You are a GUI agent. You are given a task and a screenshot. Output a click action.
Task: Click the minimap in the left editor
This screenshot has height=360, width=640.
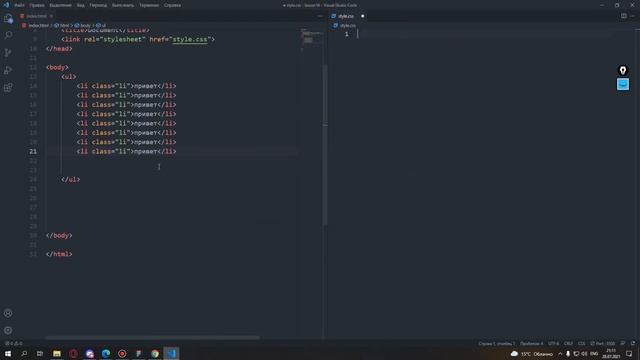pos(311,40)
